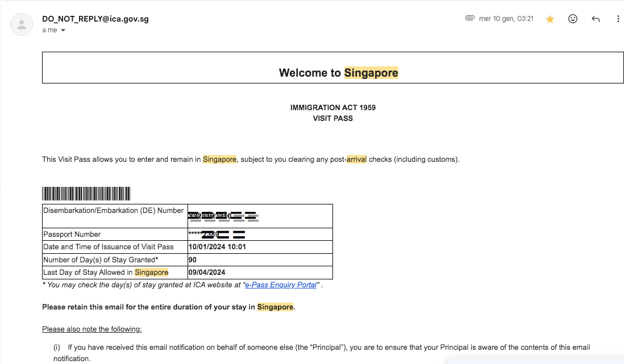Expand recipient details arrow next to 'a me'
624x364 pixels.
click(x=63, y=30)
